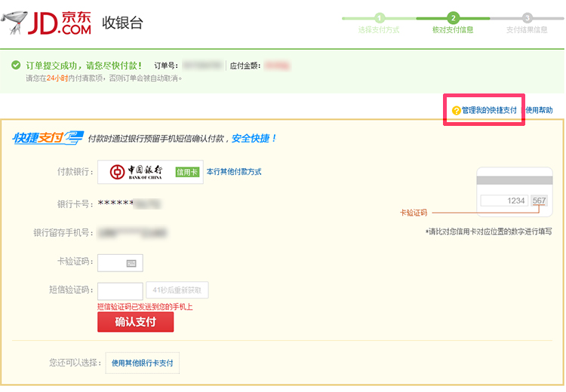Viewport: 566px width, 392px height.
Task: Click the 41秒后重新获取 resend button
Action: pos(177,290)
